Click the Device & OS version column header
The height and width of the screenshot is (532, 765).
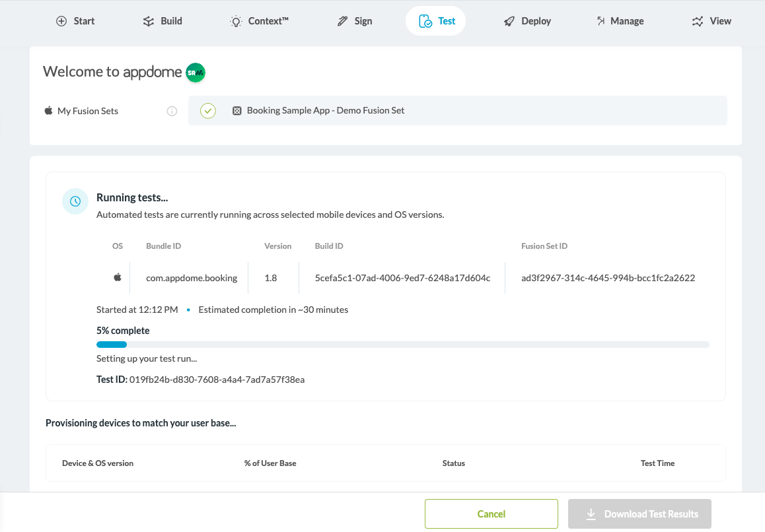tap(98, 463)
